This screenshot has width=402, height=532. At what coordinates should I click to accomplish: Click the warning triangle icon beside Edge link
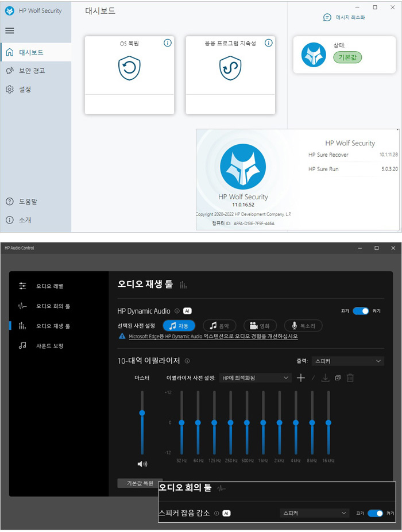point(122,336)
